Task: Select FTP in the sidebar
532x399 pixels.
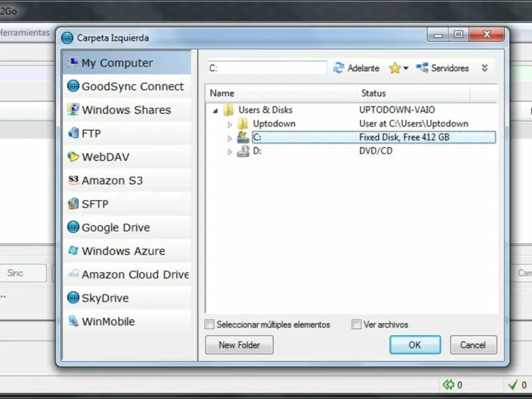Action: [x=127, y=133]
